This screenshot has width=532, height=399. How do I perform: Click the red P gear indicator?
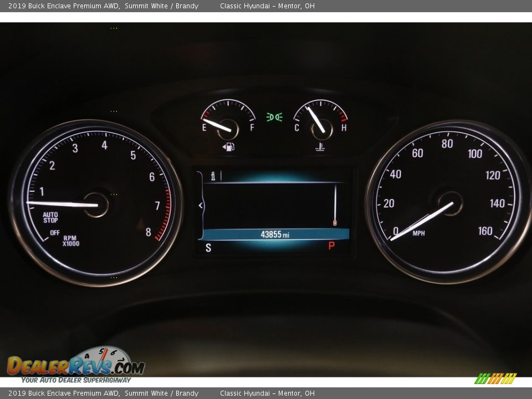(x=331, y=245)
